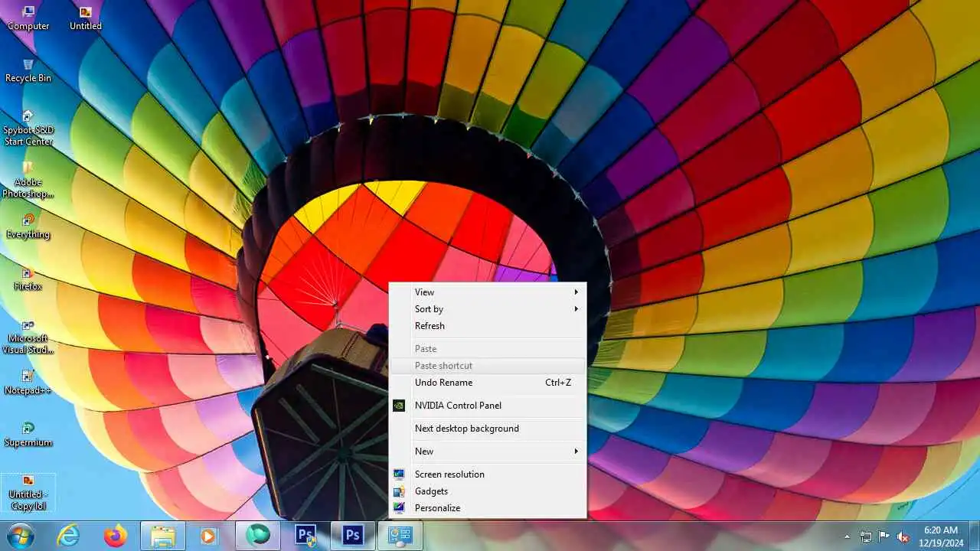Select the Firefox desktop shortcut
This screenshot has height=551, width=980.
[28, 279]
